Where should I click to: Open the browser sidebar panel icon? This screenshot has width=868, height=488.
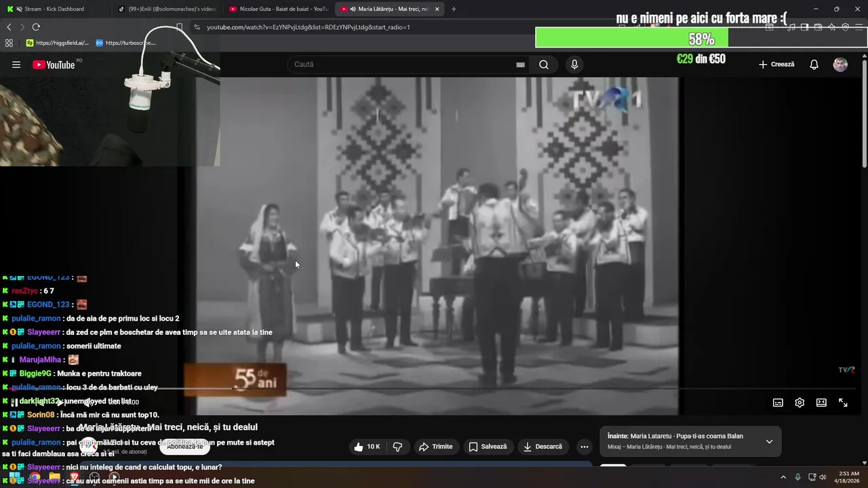point(804,27)
